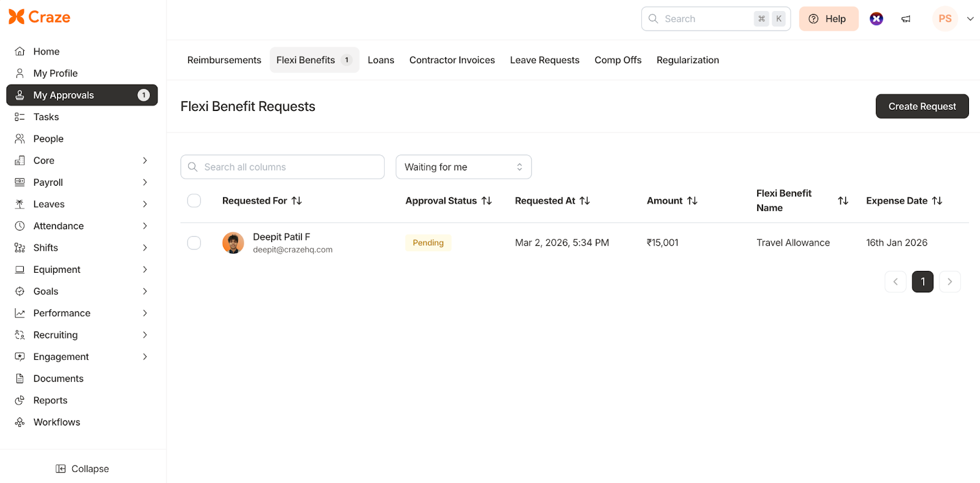Image resolution: width=980 pixels, height=483 pixels.
Task: Expand the Payroll sidebar menu
Action: (x=145, y=183)
